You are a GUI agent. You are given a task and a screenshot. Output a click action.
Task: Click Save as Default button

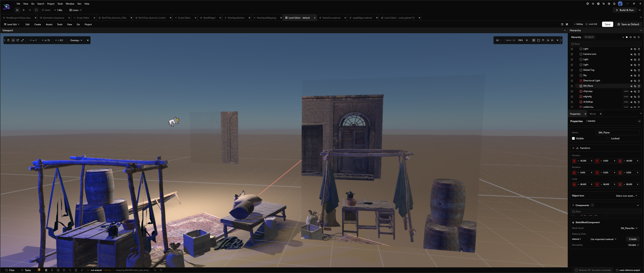click(x=628, y=24)
